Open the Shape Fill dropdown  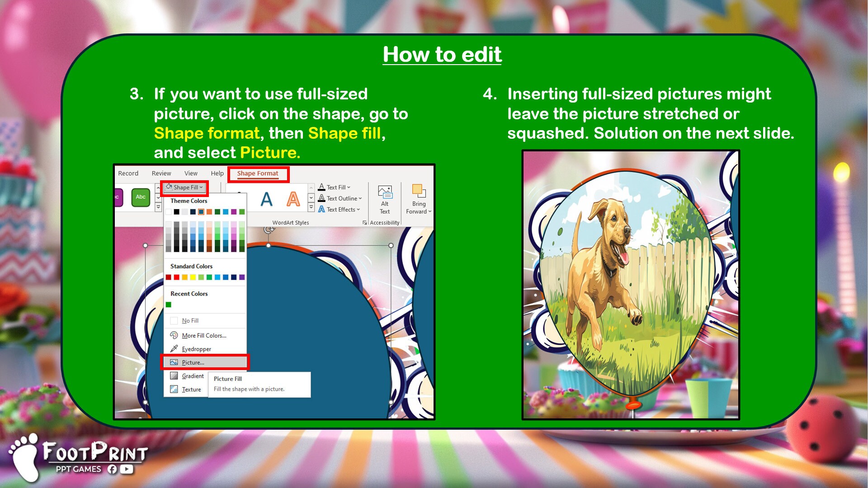pyautogui.click(x=184, y=187)
